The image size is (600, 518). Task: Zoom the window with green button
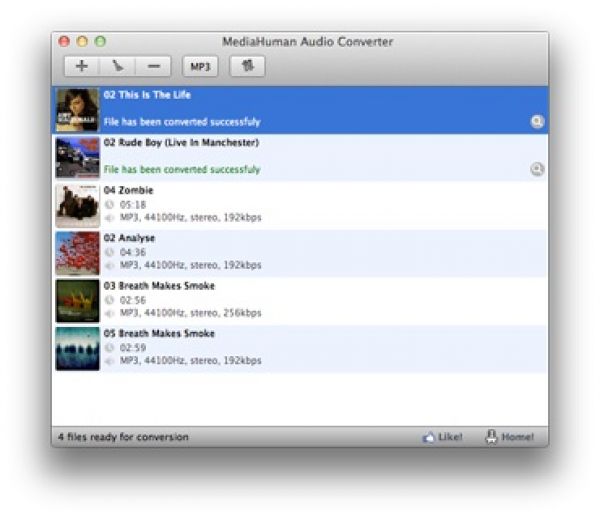(x=100, y=41)
